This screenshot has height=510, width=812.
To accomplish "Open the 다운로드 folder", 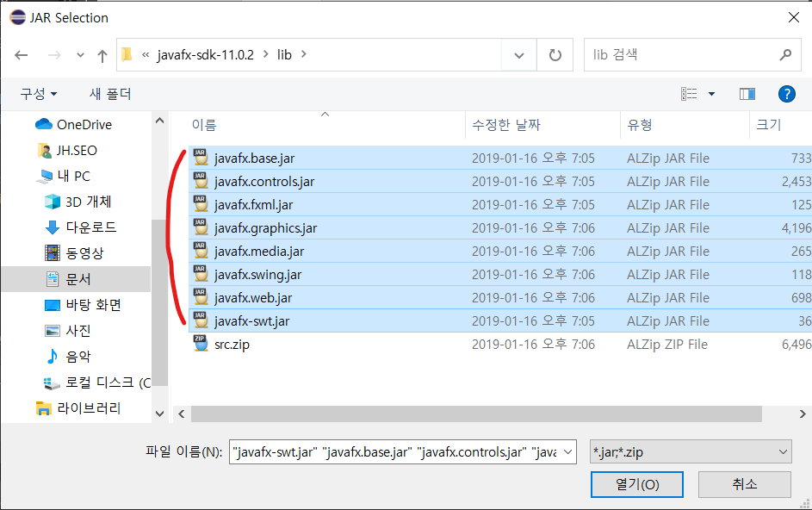I will click(81, 227).
